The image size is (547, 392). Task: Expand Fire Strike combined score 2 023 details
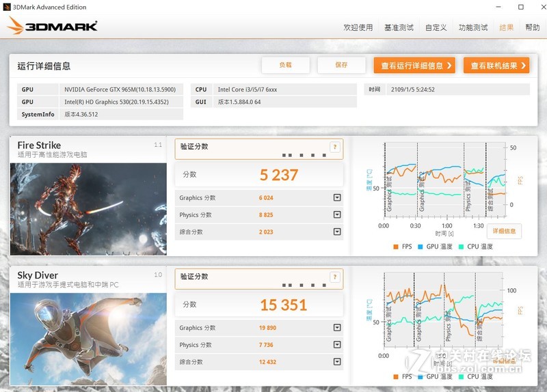tap(337, 232)
